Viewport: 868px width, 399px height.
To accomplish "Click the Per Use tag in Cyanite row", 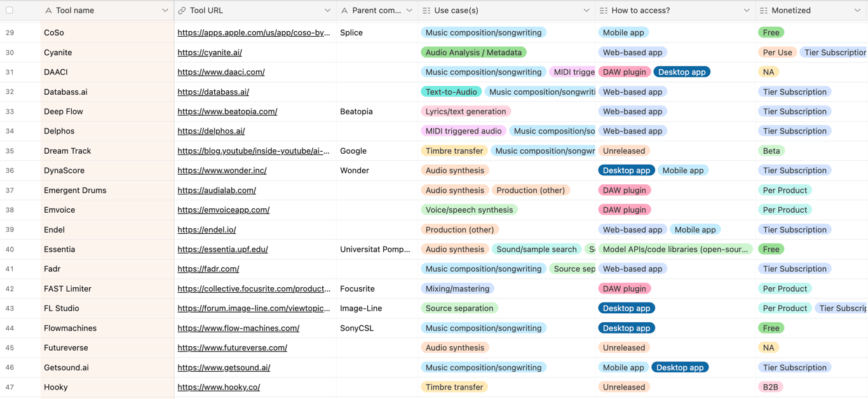I will 778,52.
